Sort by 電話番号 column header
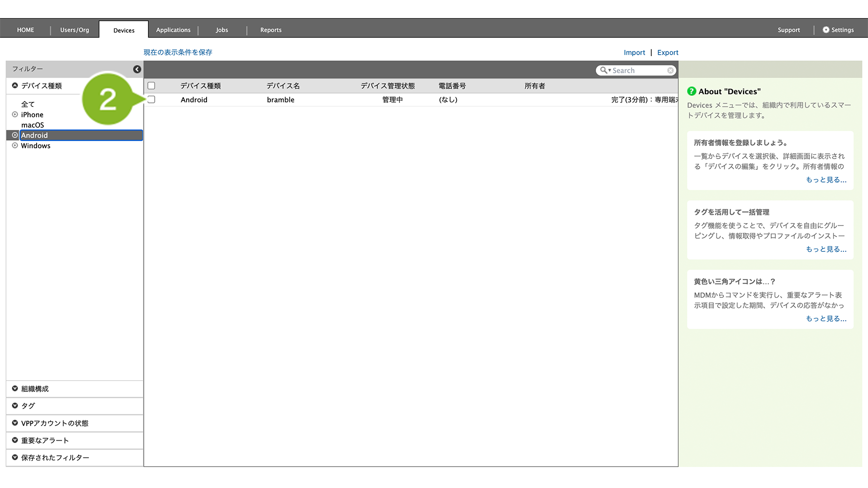 [x=452, y=86]
